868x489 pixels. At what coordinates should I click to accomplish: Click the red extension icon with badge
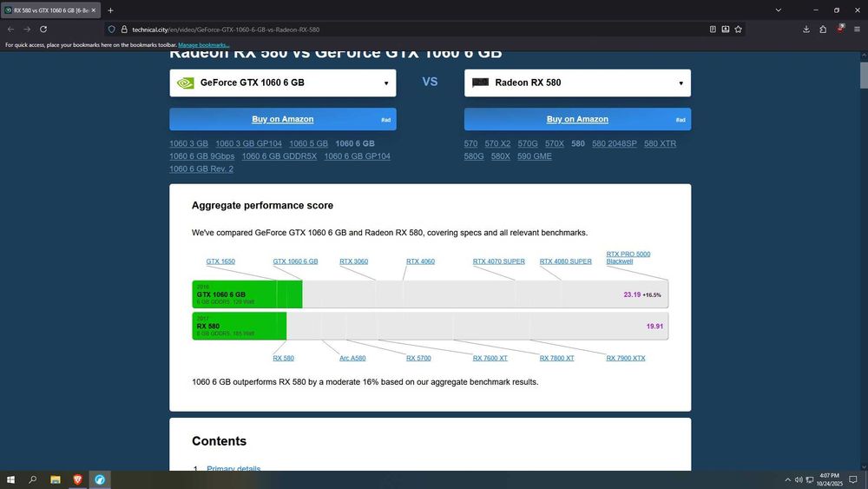coord(840,29)
